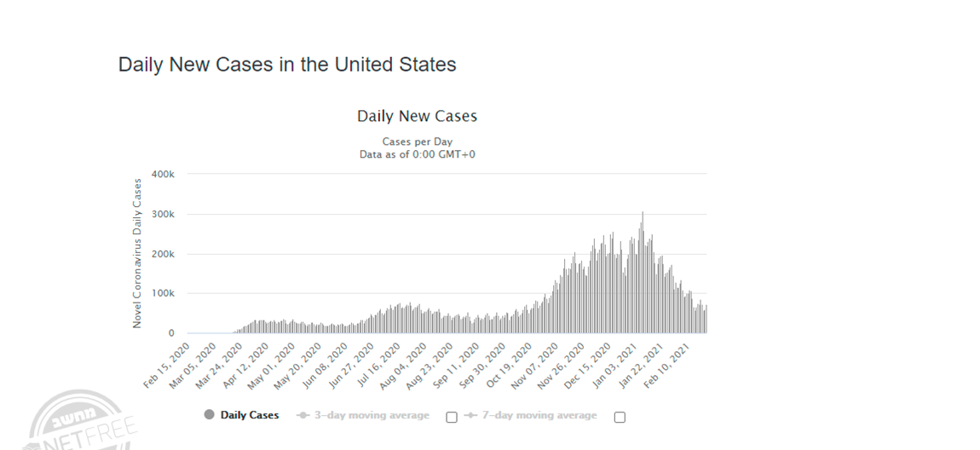Click the 3-day moving average line marker
This screenshot has width=980, height=450.
coord(303,416)
